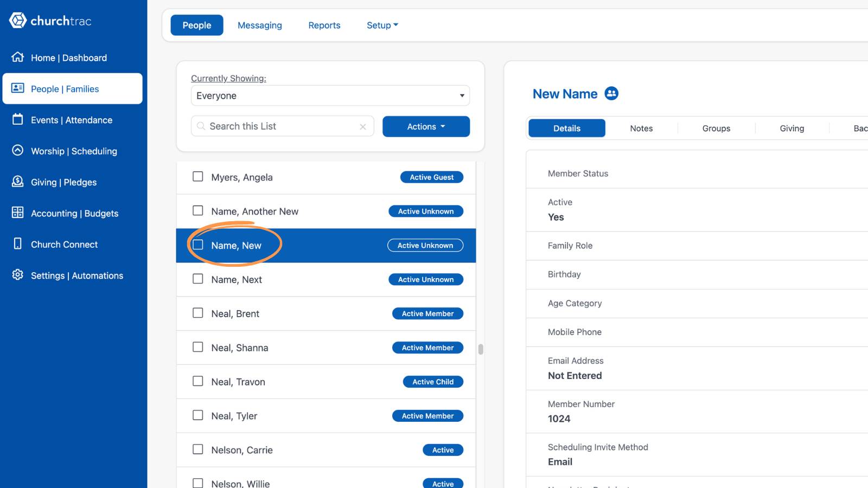Viewport: 868px width, 488px height.
Task: Select Nelson, Carrie in the list
Action: [326, 450]
